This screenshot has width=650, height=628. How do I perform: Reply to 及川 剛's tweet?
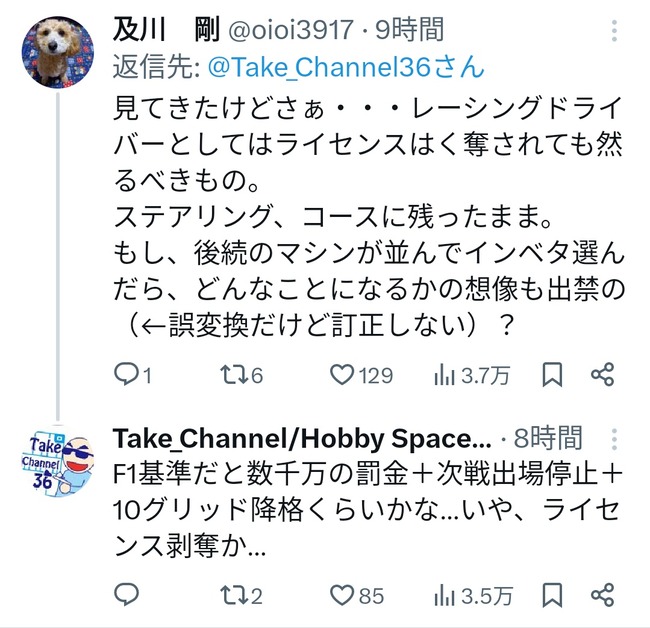coord(133,375)
